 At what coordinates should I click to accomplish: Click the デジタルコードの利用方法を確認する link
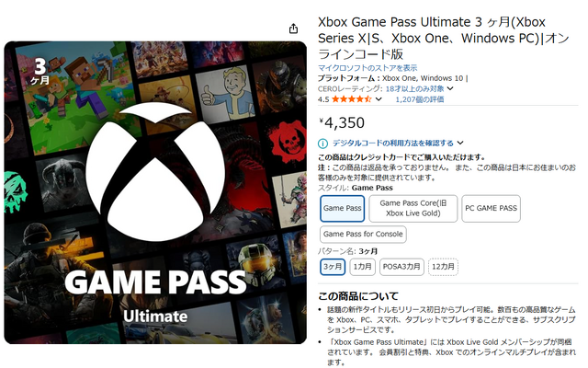(x=393, y=144)
